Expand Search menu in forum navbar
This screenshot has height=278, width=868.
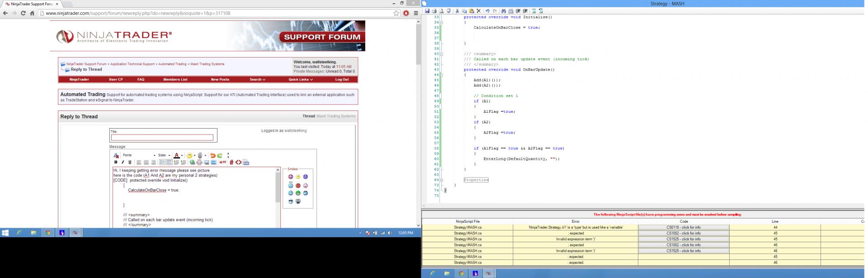click(x=257, y=80)
